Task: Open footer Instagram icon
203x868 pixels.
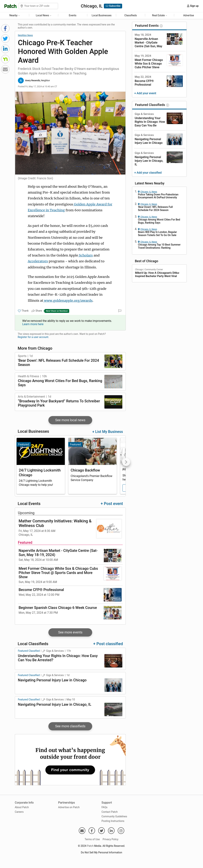Action: [121, 831]
